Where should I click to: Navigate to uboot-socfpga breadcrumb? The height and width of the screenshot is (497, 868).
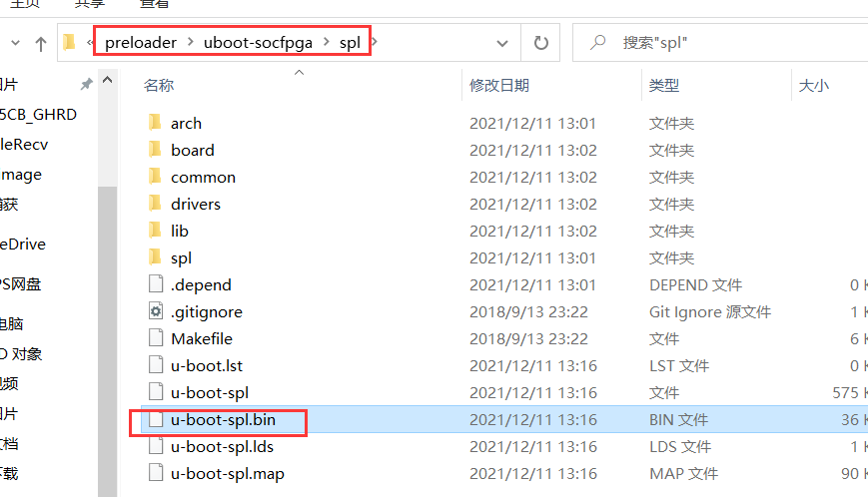(258, 43)
